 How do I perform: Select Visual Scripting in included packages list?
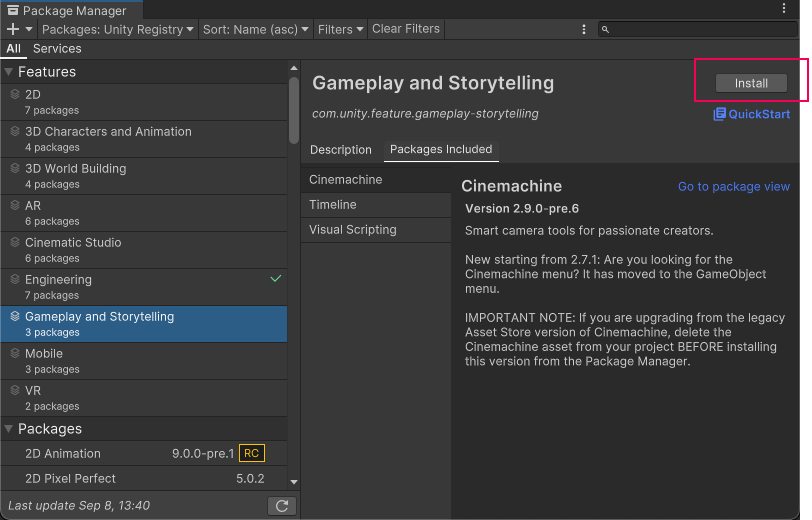click(353, 230)
